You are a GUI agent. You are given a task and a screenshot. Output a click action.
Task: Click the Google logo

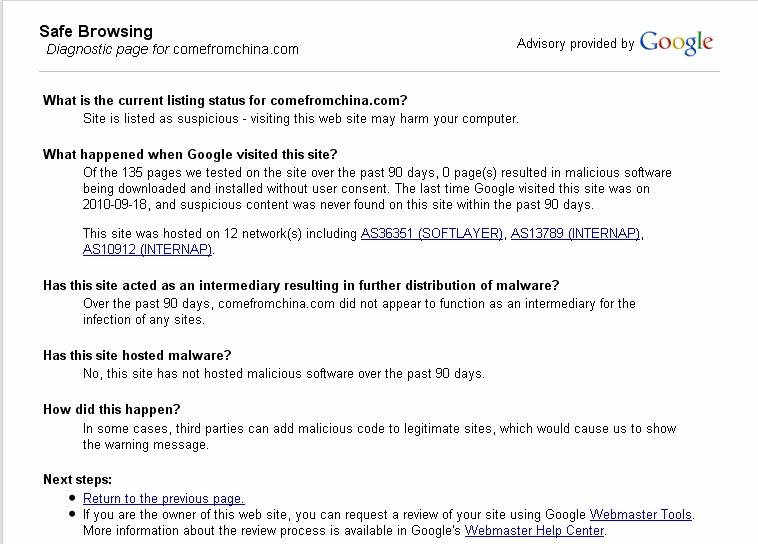(676, 43)
